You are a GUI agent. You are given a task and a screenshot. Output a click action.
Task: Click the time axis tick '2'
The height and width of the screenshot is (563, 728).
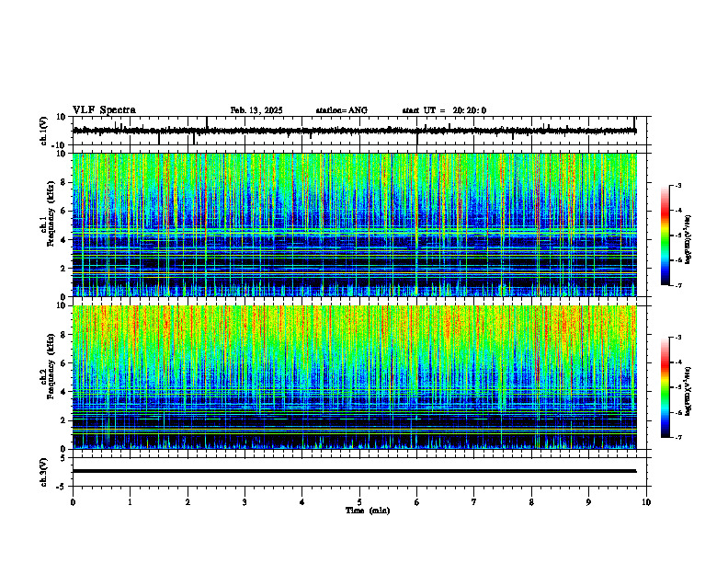click(x=188, y=502)
